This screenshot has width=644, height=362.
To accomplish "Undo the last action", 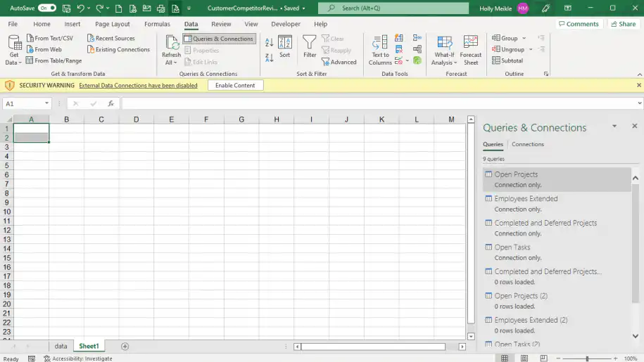I will 80,8.
